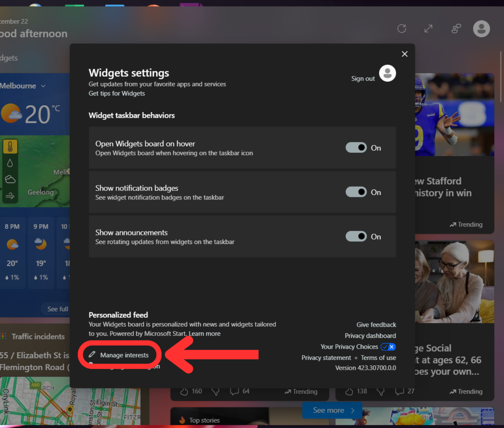Click Sign out link
The width and height of the screenshot is (504, 428).
(363, 79)
